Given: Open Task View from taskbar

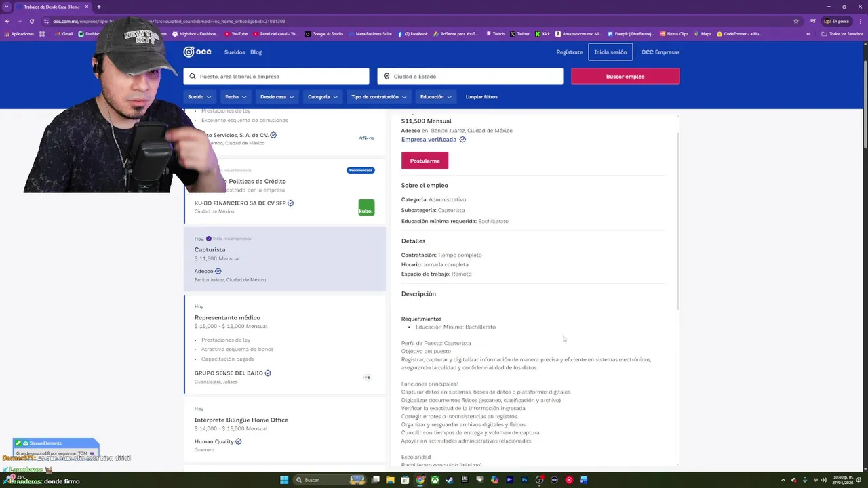Looking at the screenshot, I should pos(376,480).
